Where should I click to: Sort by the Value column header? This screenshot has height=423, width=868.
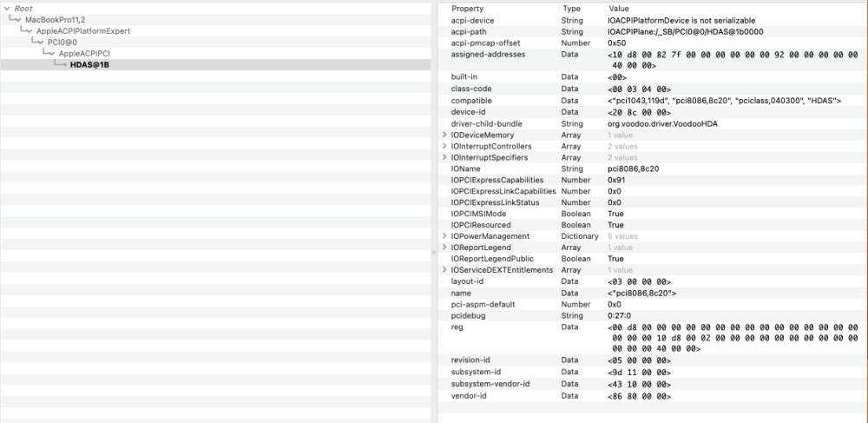(x=618, y=9)
